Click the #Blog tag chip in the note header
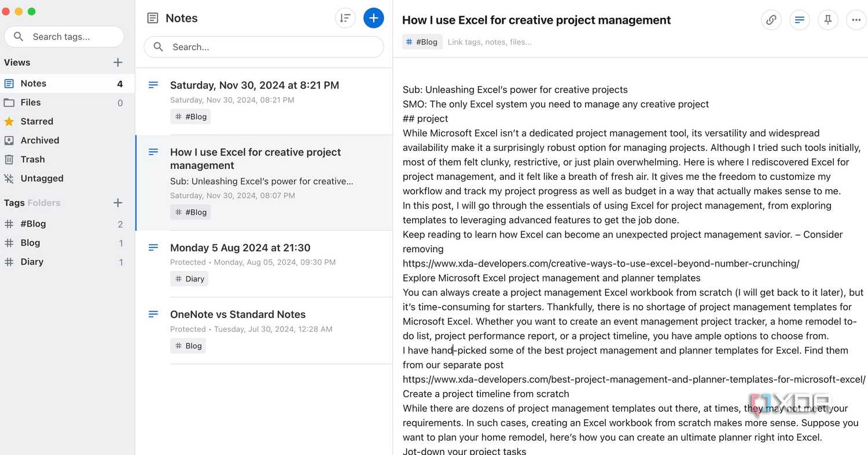Viewport: 868px width, 455px height. [422, 42]
